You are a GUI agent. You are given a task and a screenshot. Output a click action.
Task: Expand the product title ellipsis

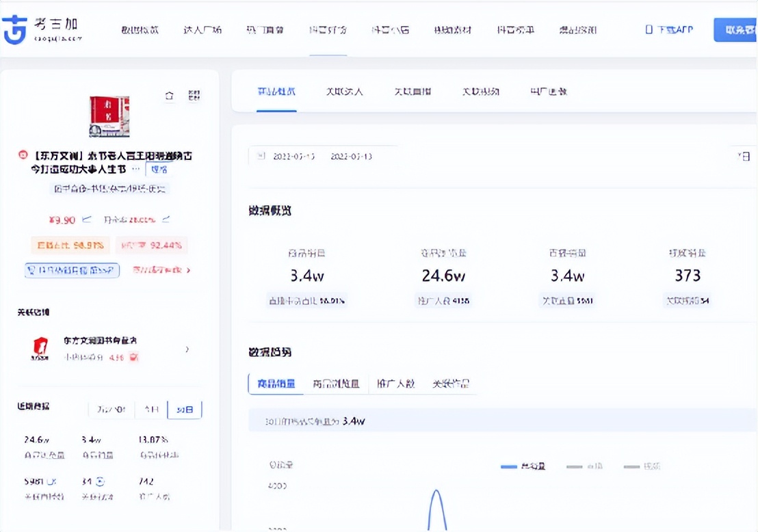pyautogui.click(x=136, y=169)
